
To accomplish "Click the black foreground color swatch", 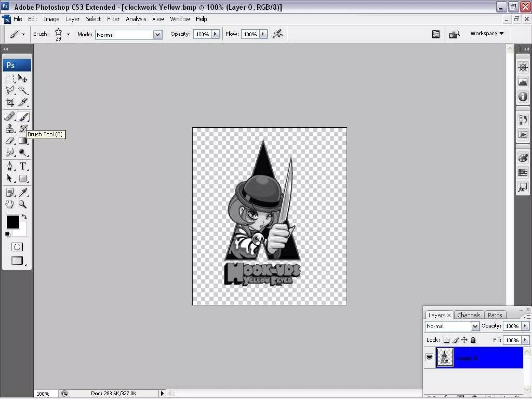I will pyautogui.click(x=13, y=222).
